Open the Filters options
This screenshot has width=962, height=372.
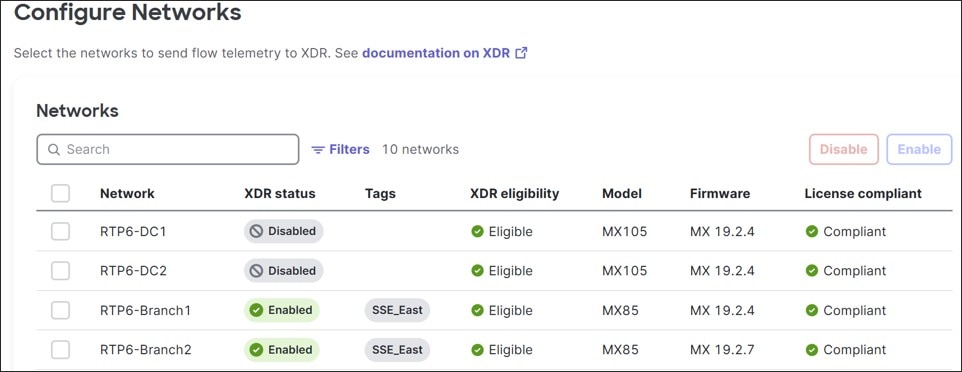click(341, 149)
